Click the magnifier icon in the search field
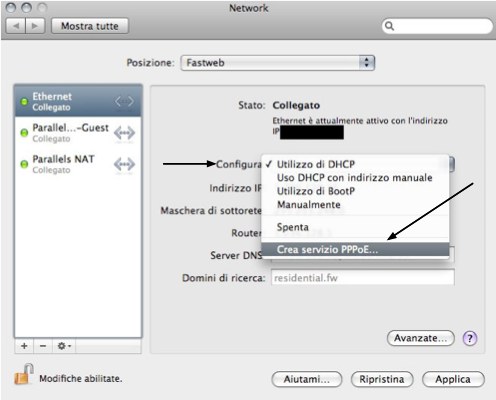 [389, 26]
